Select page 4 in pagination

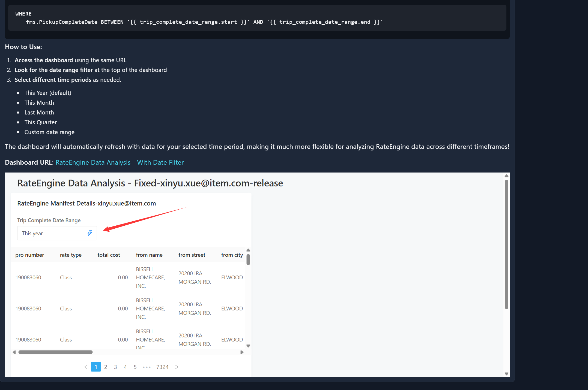point(125,367)
